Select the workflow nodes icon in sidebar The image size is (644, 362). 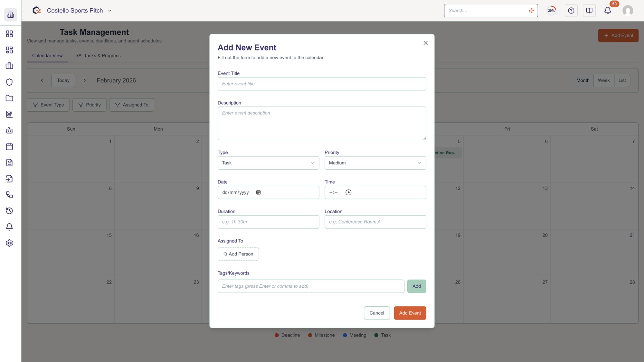tap(9, 195)
